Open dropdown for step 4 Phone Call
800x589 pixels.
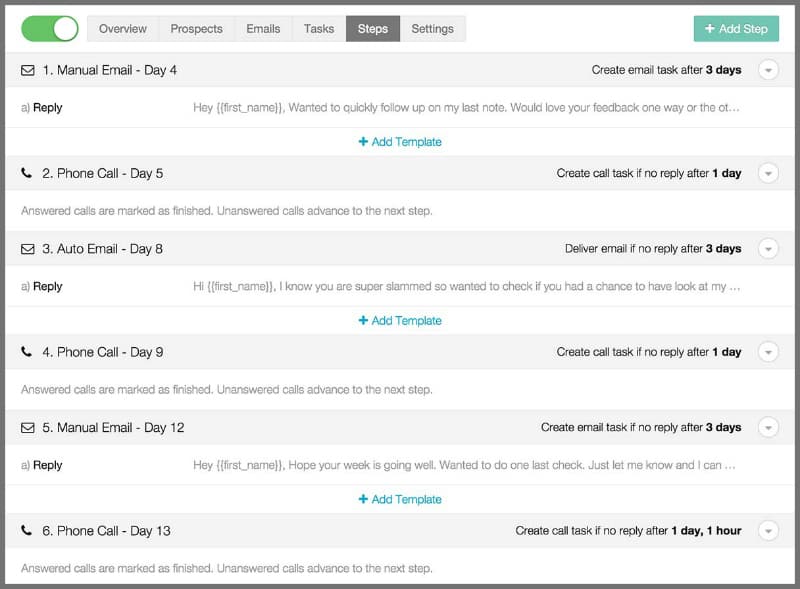pyautogui.click(x=768, y=352)
